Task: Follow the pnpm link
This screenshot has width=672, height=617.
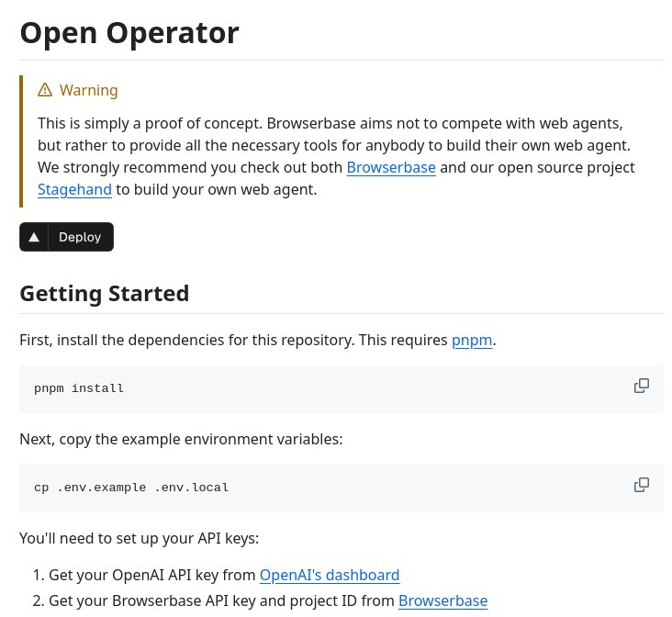Action: click(x=472, y=340)
